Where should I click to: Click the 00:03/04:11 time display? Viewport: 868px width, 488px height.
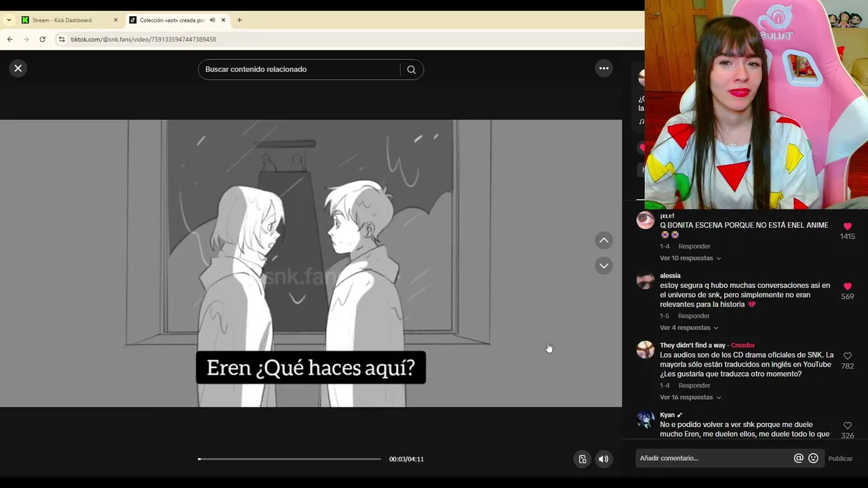pyautogui.click(x=406, y=459)
